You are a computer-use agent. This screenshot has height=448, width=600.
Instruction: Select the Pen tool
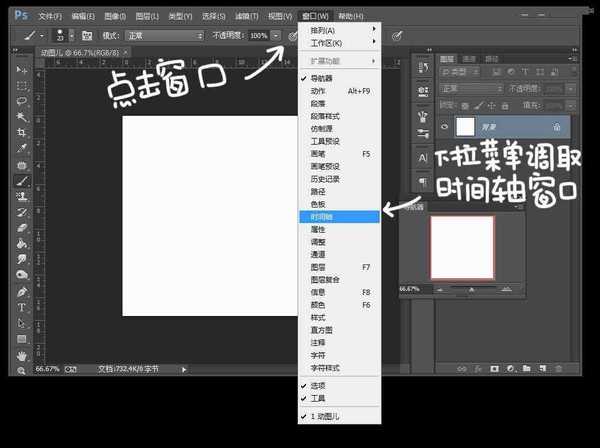pos(20,291)
